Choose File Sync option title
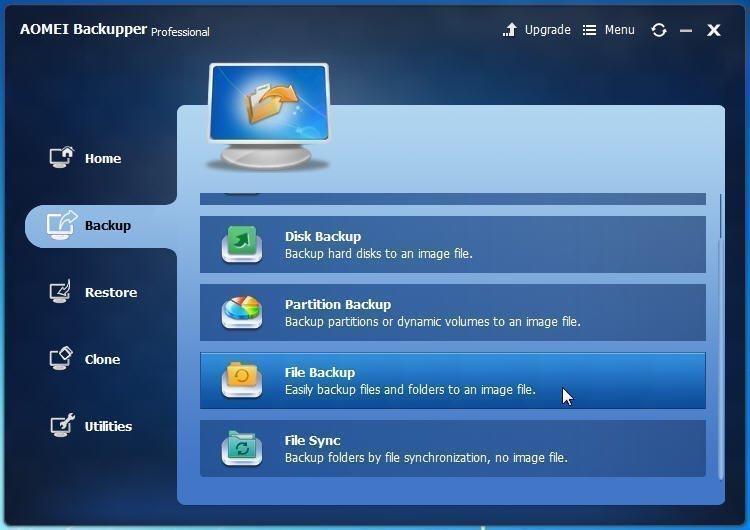This screenshot has width=750, height=530. click(x=312, y=441)
